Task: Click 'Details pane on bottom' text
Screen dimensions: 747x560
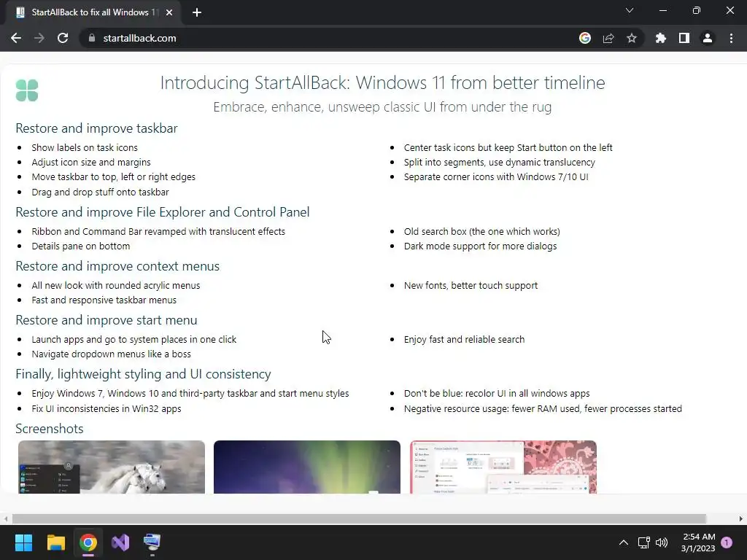Action: coord(81,246)
